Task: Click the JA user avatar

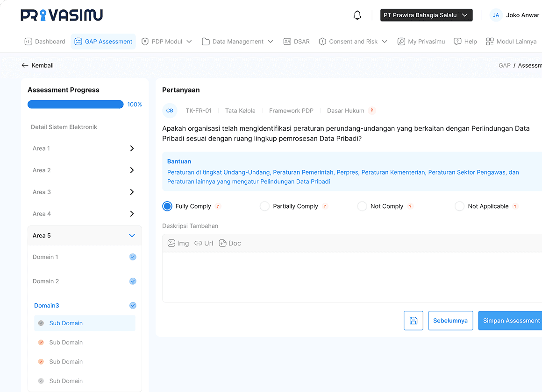Action: (x=496, y=15)
